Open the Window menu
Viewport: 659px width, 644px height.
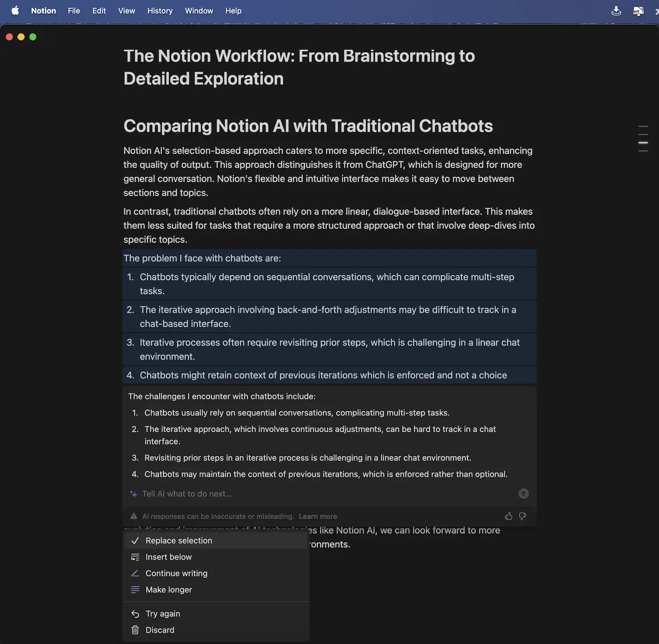pos(199,11)
